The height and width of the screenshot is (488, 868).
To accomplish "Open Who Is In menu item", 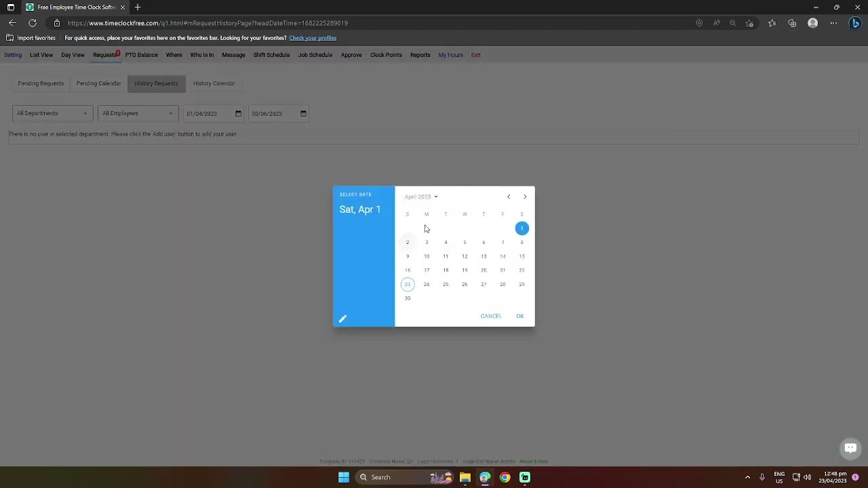I will [201, 55].
